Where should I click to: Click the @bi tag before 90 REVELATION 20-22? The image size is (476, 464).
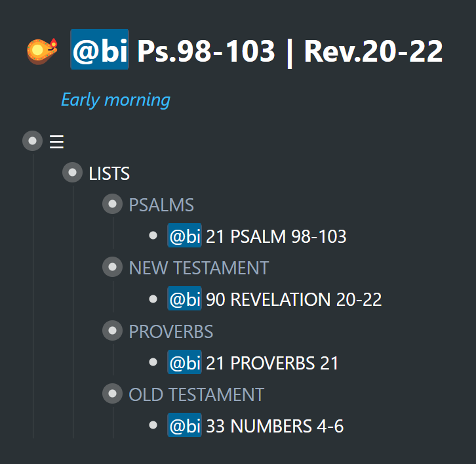click(185, 299)
